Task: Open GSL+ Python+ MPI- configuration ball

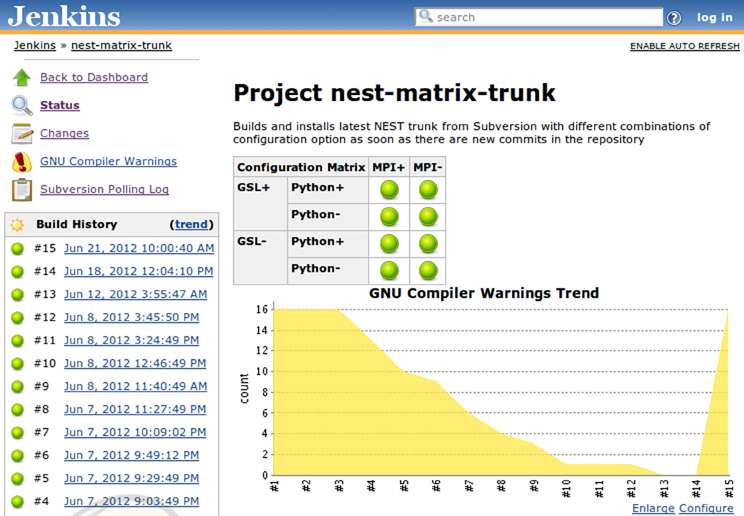Action: click(x=428, y=190)
